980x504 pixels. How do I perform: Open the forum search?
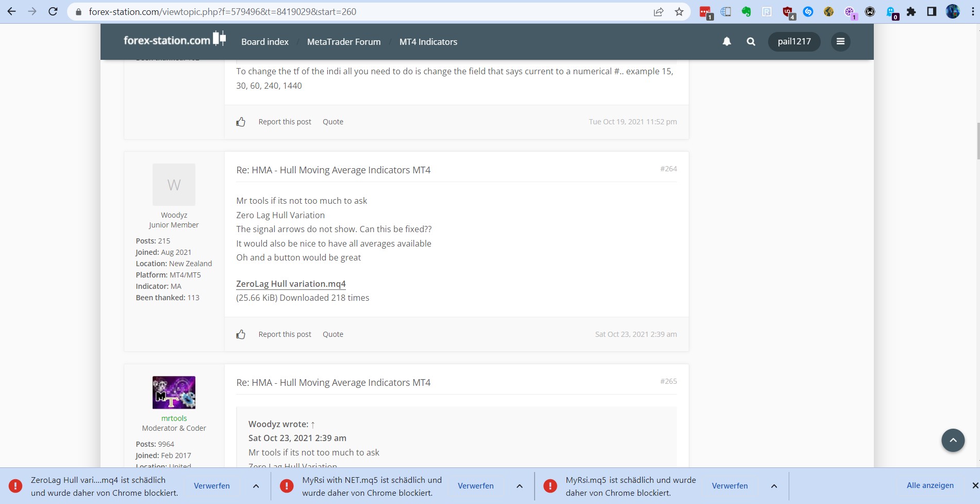751,41
